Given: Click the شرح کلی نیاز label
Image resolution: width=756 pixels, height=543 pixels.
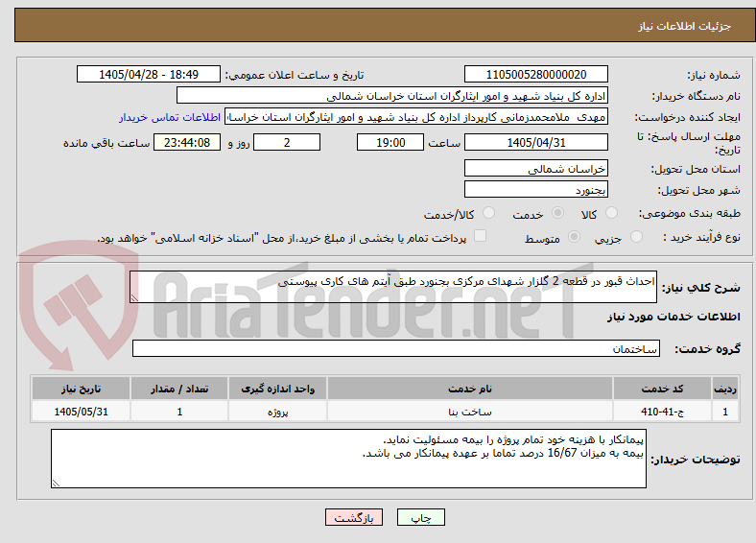Looking at the screenshot, I should [x=701, y=288].
